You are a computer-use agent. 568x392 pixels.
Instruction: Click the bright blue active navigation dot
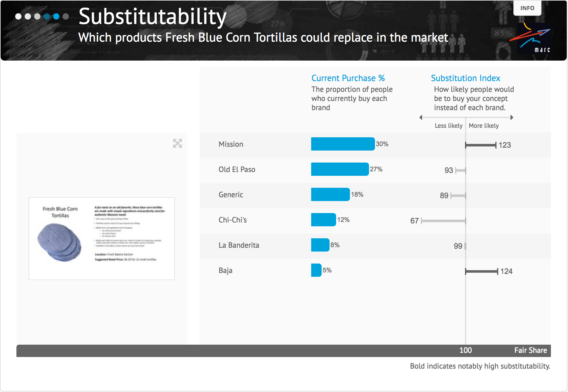56,16
